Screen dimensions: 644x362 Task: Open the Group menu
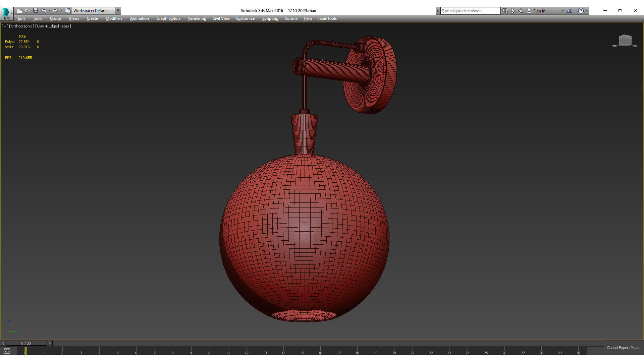point(55,18)
